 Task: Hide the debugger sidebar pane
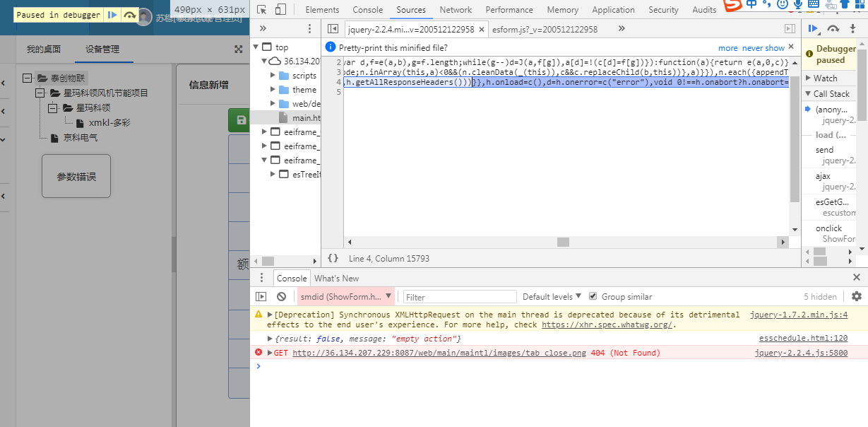click(790, 29)
